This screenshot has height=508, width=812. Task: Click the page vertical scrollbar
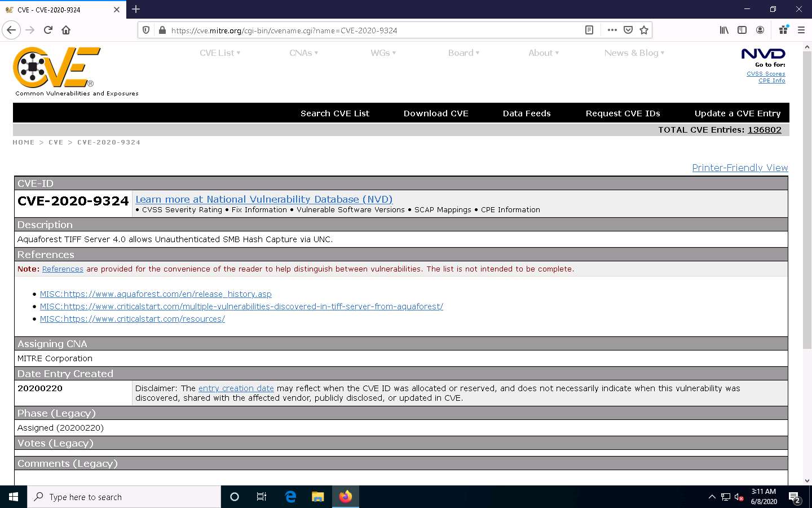tap(807, 200)
